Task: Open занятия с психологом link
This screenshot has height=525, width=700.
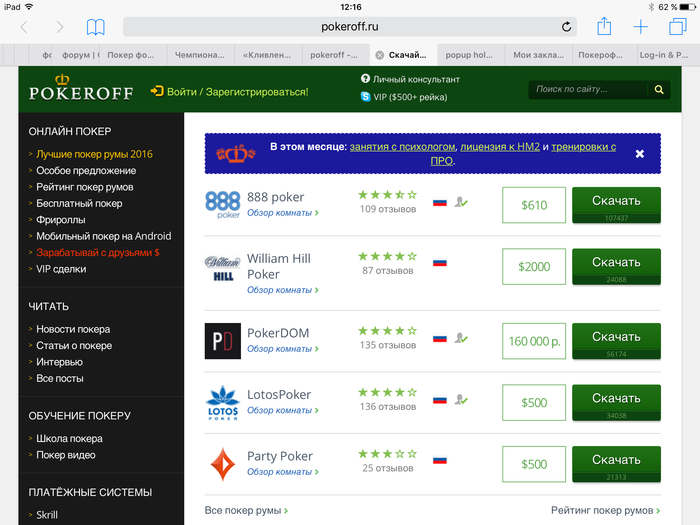Action: [402, 147]
